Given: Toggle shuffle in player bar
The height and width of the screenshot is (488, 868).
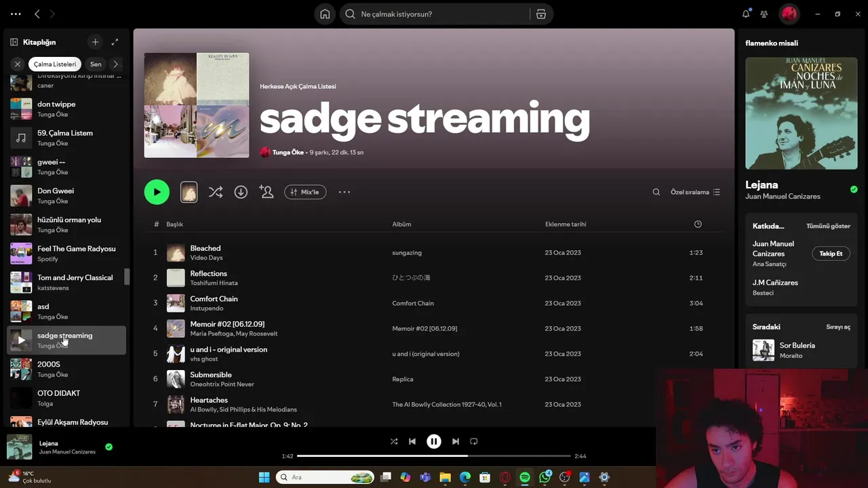Looking at the screenshot, I should (x=394, y=441).
